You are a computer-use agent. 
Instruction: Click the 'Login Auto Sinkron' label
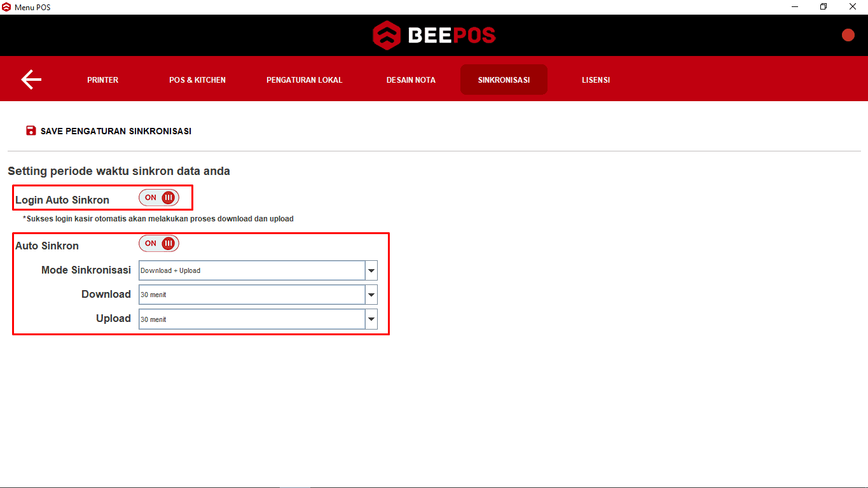pos(62,200)
